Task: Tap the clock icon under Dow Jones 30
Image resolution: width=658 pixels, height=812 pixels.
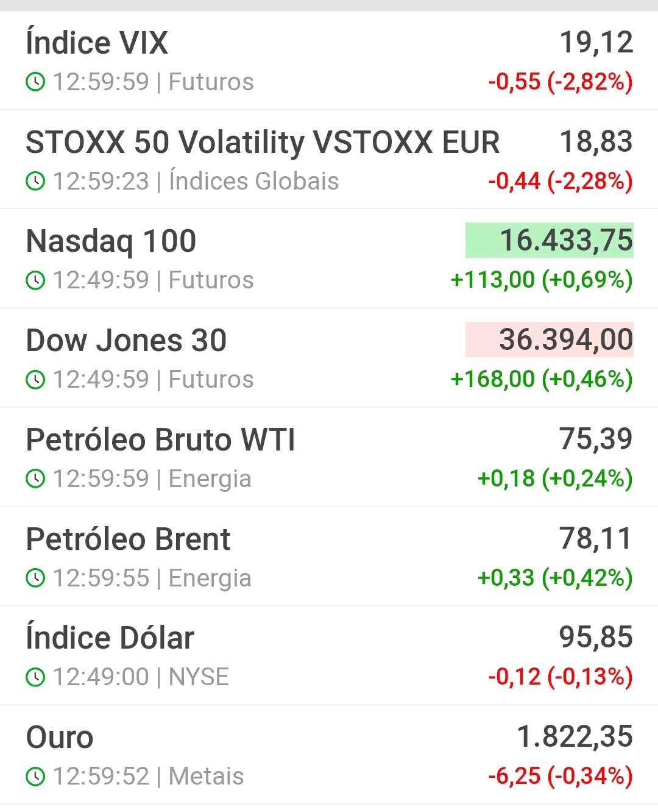Action: point(35,380)
